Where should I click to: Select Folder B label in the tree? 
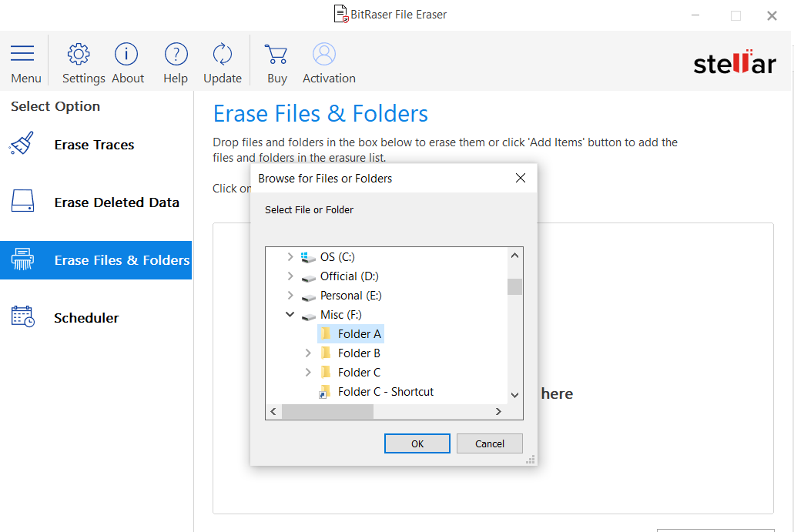pos(359,353)
